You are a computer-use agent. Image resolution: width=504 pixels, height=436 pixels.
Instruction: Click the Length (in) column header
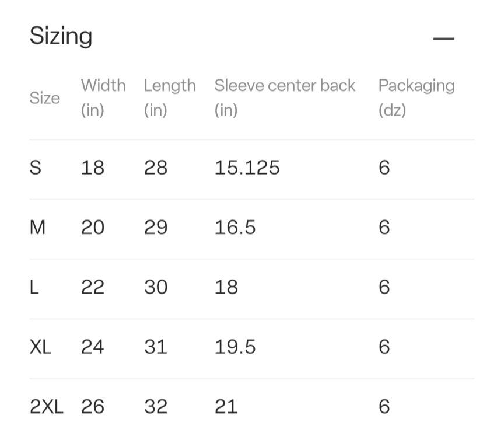(x=170, y=97)
